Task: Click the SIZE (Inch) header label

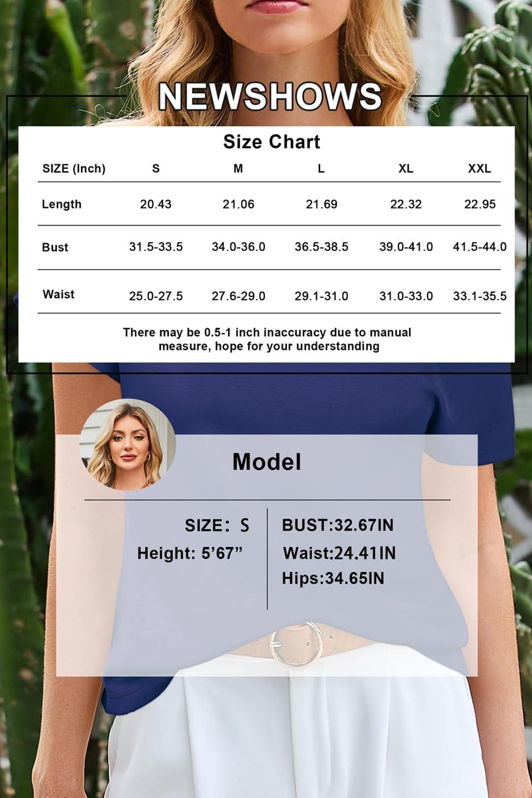Action: coord(74,169)
